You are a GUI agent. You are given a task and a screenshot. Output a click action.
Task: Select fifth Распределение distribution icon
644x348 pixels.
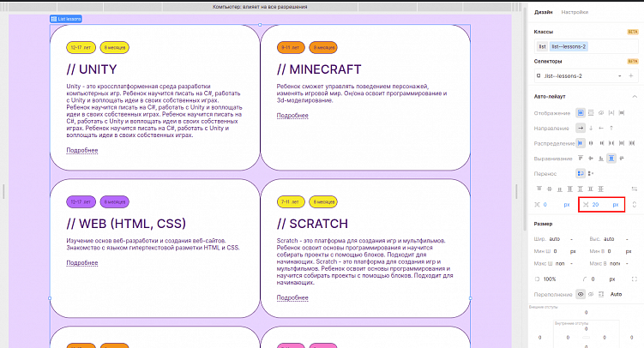click(622, 143)
